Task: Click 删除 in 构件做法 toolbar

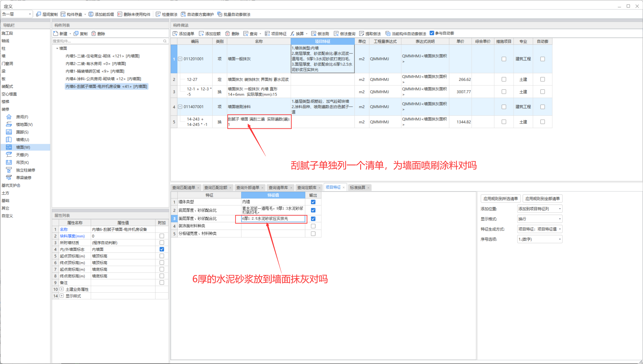Action: 232,33
